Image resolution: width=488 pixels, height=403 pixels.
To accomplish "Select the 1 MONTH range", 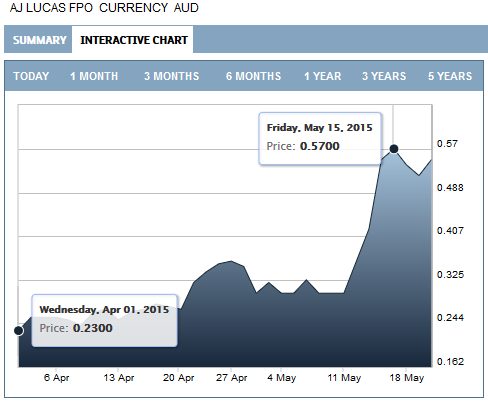I will [94, 76].
